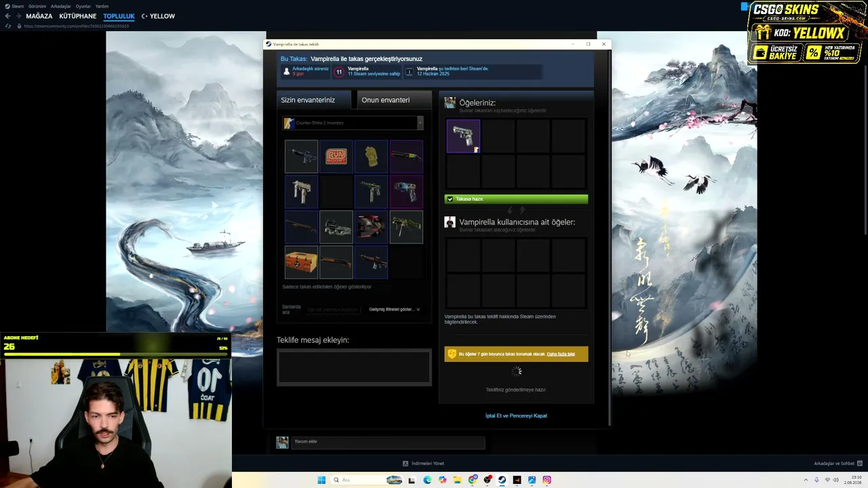The image size is (868, 488).
Task: Open the MAĞAZA tab in Steam
Action: (39, 16)
